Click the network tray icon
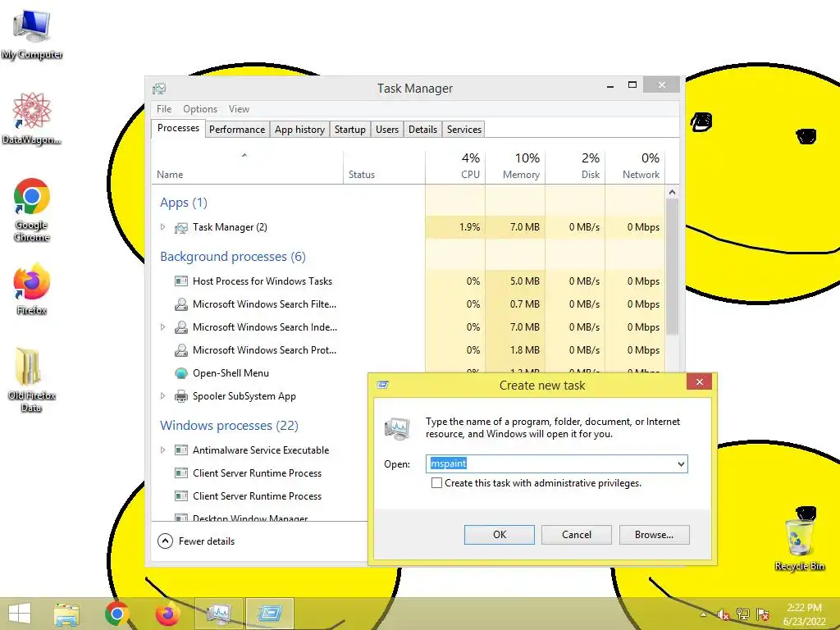The image size is (840, 630). (x=742, y=614)
